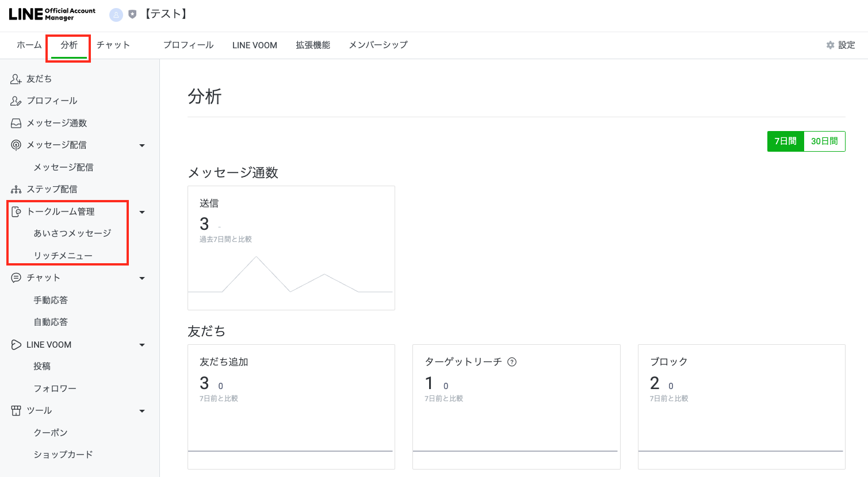Click the ツール shop icon
Image resolution: width=868 pixels, height=477 pixels.
[16, 410]
